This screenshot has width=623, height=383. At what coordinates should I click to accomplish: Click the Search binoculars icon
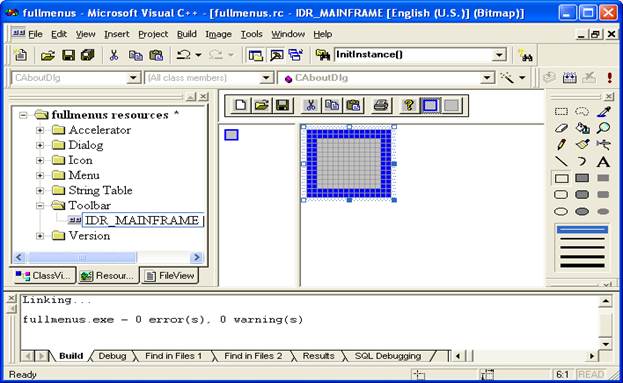[526, 56]
